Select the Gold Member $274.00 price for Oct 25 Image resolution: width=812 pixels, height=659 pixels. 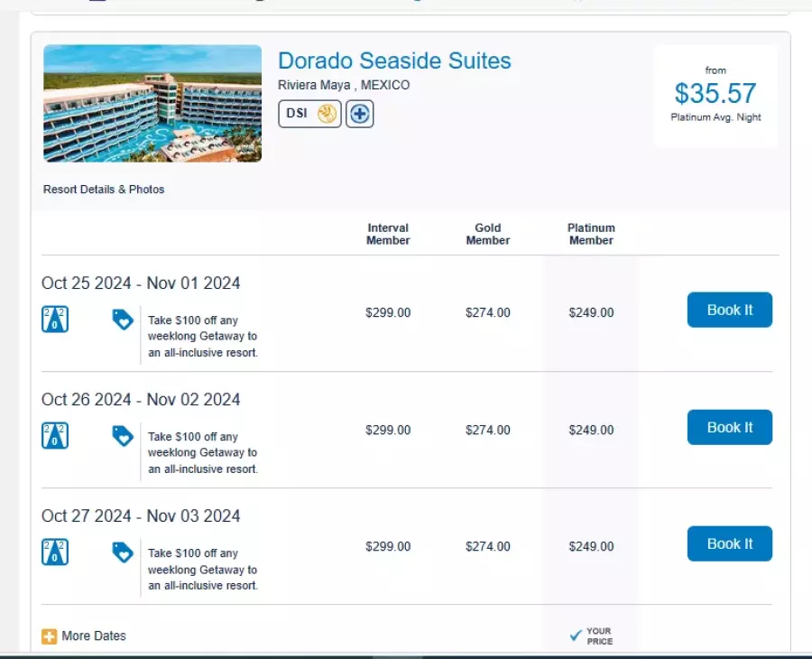coord(488,313)
